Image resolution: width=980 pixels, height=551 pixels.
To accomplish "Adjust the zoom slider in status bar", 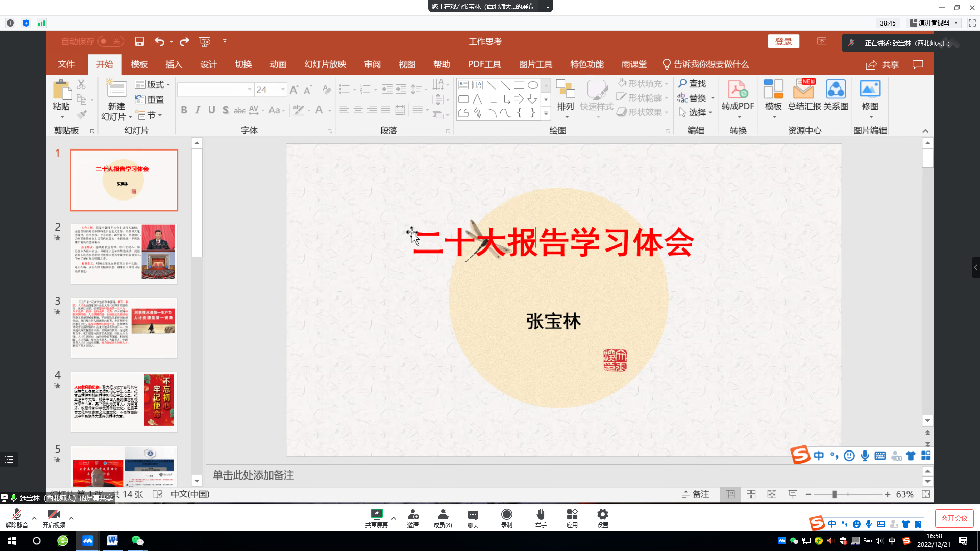I will click(x=835, y=494).
